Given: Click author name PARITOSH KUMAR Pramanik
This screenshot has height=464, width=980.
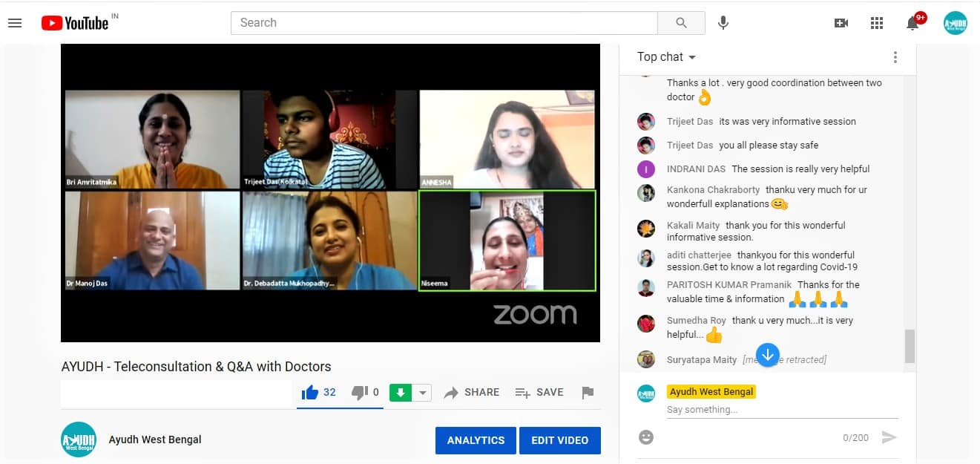Looking at the screenshot, I should pos(729,285).
